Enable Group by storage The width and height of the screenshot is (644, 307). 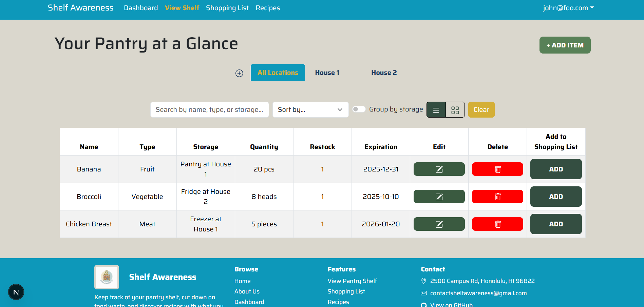[x=359, y=109]
